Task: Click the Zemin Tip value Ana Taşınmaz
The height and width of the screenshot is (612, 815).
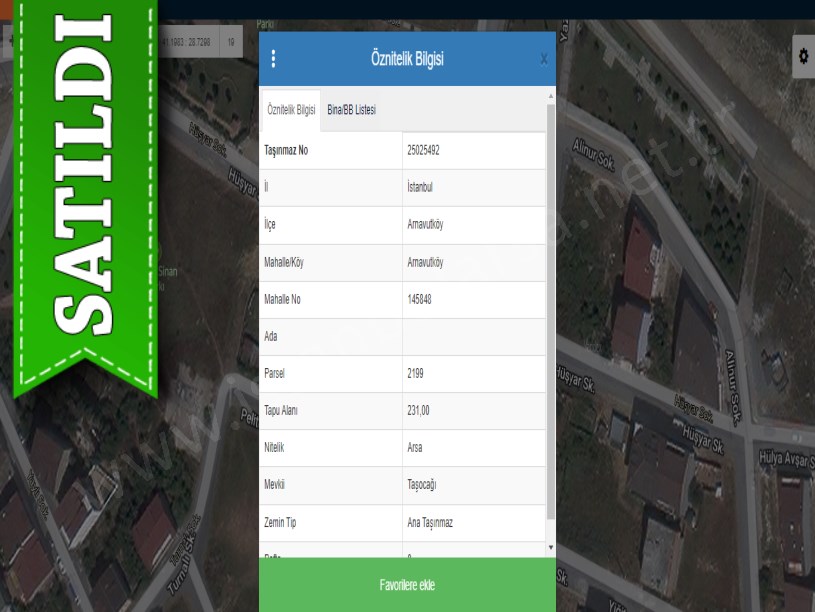Action: point(430,522)
